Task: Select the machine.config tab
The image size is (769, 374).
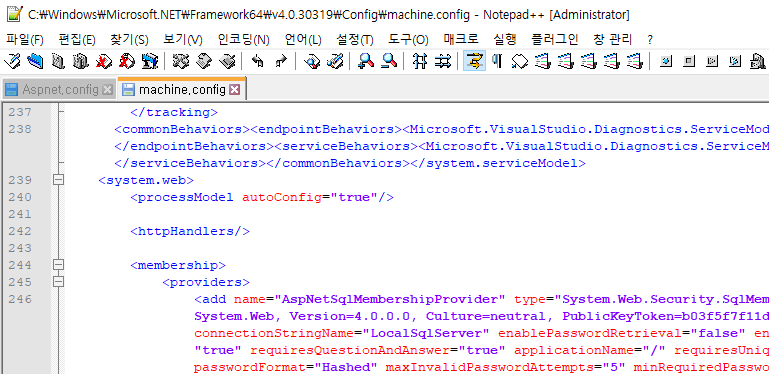Action: pyautogui.click(x=182, y=90)
